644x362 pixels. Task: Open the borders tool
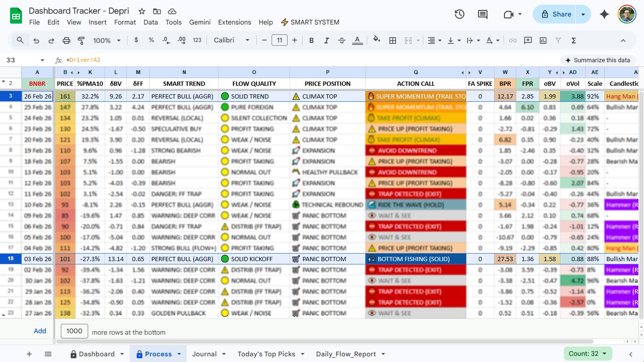392,41
